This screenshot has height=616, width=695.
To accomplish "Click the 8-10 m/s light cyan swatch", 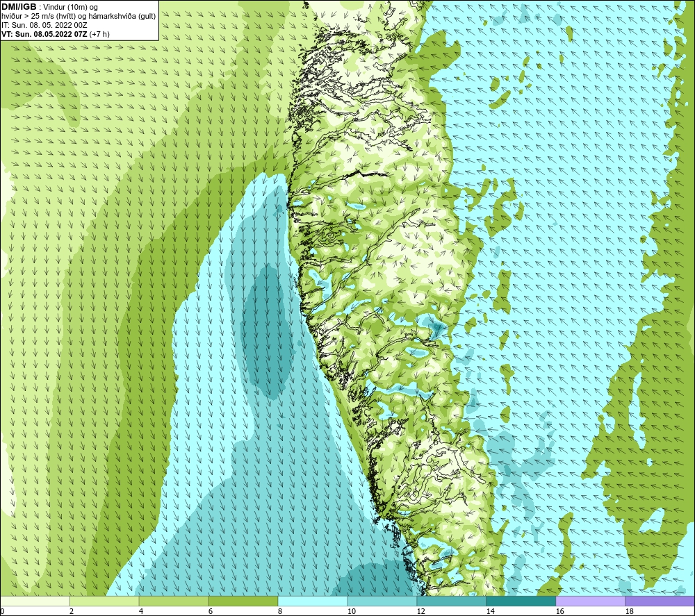I will pos(313,601).
